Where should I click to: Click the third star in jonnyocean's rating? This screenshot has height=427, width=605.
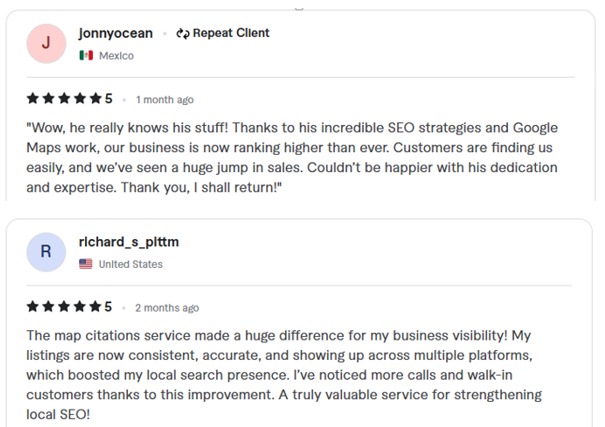64,99
